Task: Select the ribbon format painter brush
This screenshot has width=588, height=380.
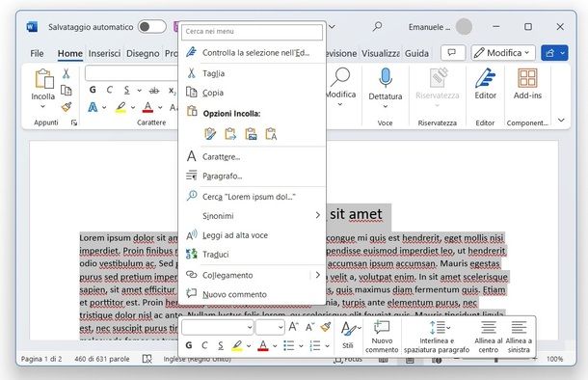Action: tap(67, 107)
